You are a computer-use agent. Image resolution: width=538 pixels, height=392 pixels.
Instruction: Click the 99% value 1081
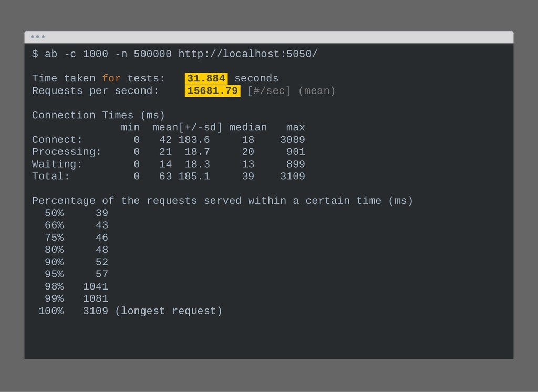(96, 298)
